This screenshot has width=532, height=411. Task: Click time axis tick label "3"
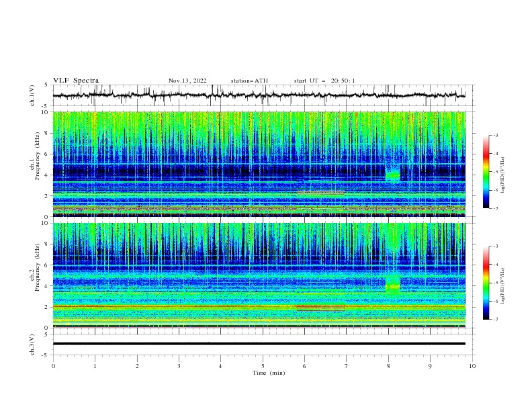click(179, 366)
